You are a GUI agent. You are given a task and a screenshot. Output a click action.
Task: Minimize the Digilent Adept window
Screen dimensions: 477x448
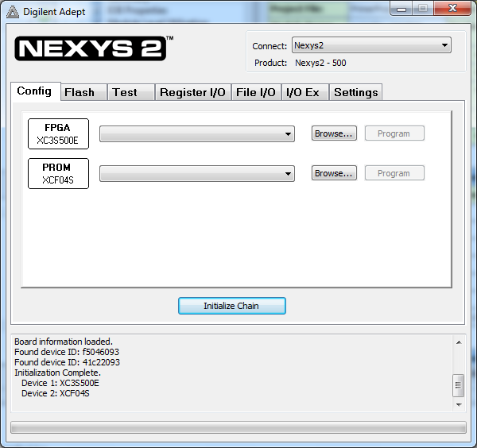[401, 9]
